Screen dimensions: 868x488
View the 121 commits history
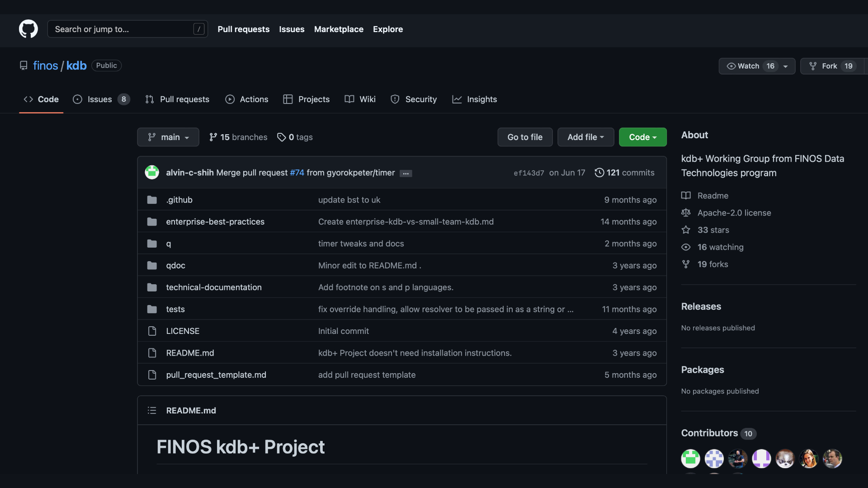(624, 173)
